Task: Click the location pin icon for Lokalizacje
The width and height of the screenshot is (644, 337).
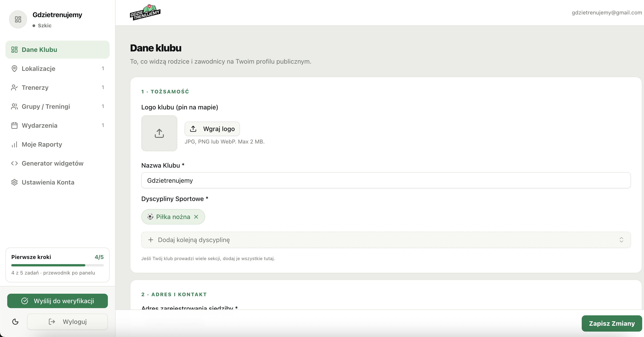Action: click(x=14, y=69)
